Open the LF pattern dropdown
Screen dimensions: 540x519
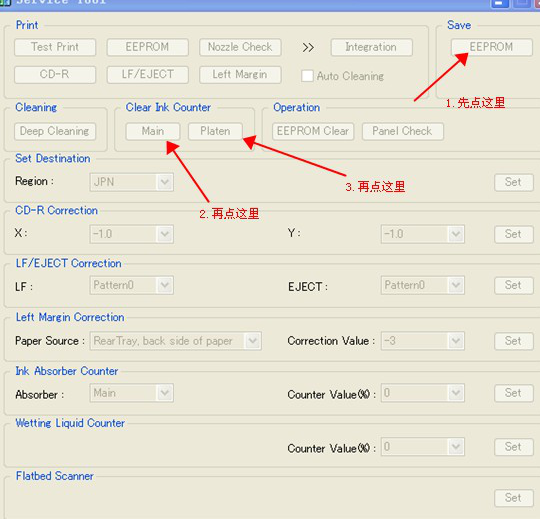click(132, 285)
